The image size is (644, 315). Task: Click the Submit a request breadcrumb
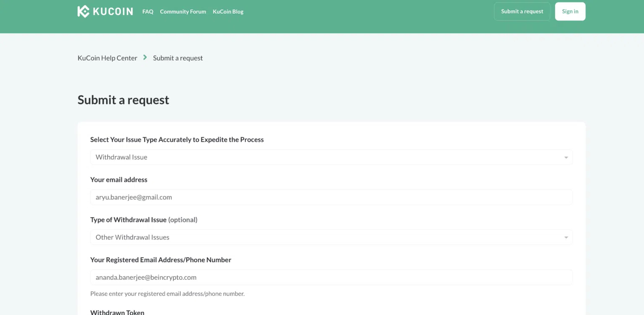coord(178,58)
